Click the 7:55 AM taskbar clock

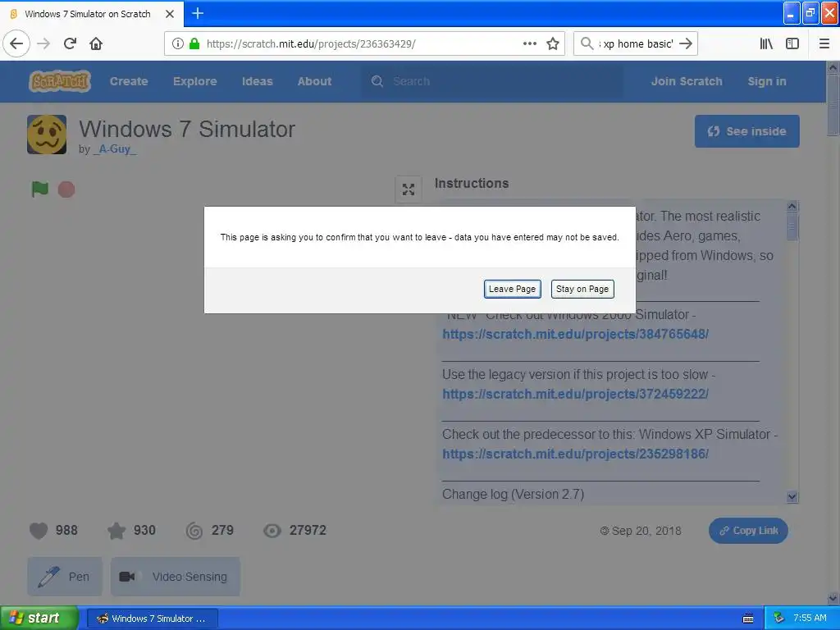pyautogui.click(x=810, y=618)
